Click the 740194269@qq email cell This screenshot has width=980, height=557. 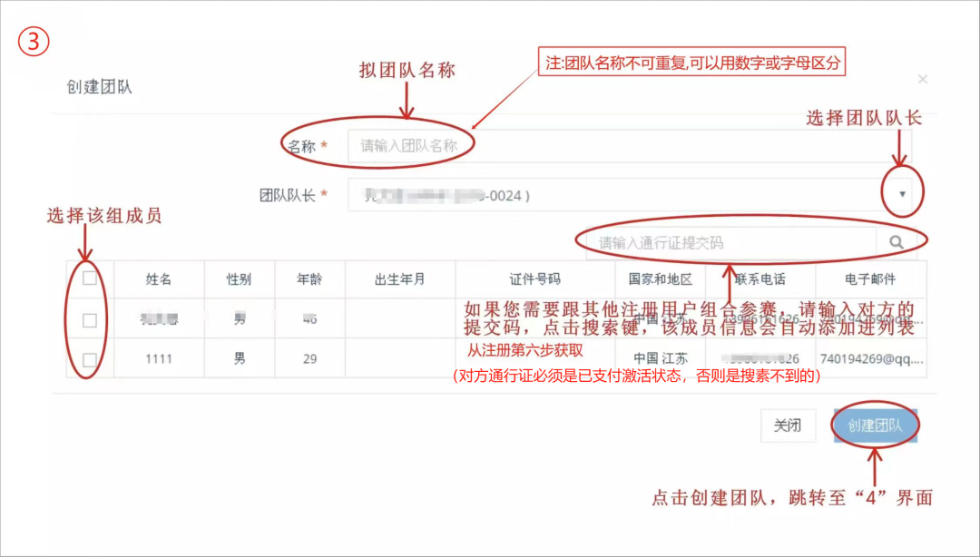(870, 359)
